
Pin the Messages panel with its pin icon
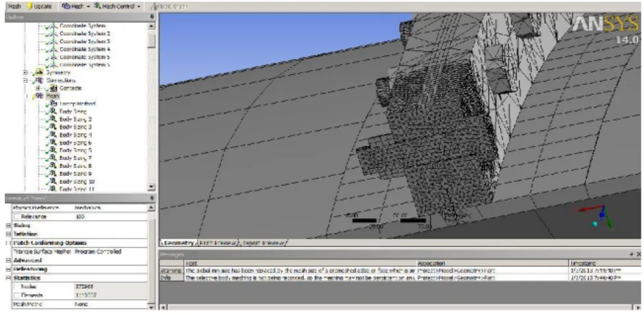coord(631,254)
